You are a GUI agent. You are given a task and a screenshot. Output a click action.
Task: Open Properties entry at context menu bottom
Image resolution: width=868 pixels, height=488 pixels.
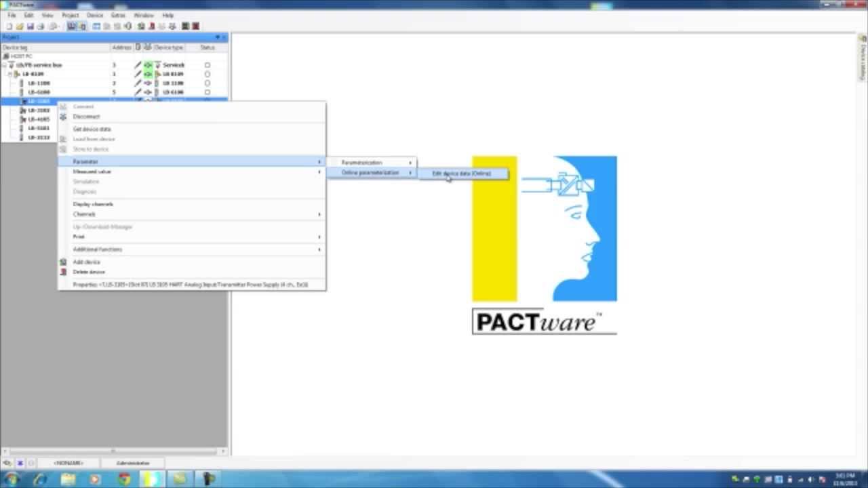(x=192, y=285)
